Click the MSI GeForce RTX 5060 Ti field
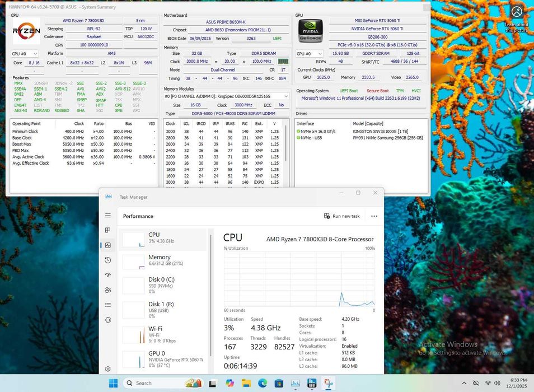 377,20
